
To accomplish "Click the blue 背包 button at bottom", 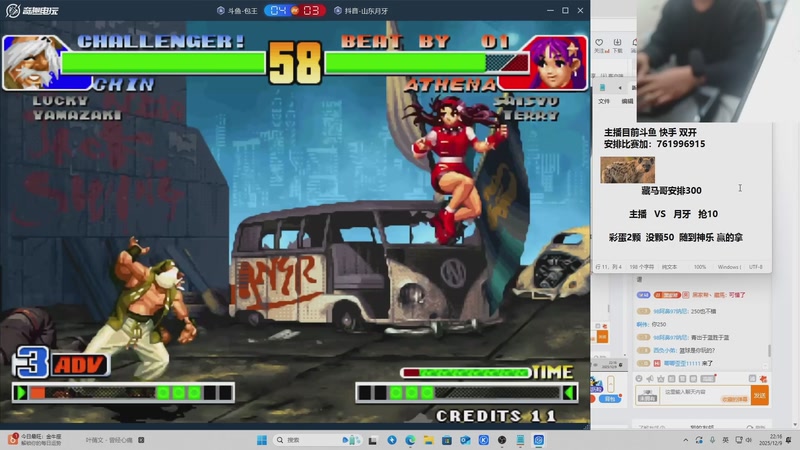I will click(x=610, y=399).
